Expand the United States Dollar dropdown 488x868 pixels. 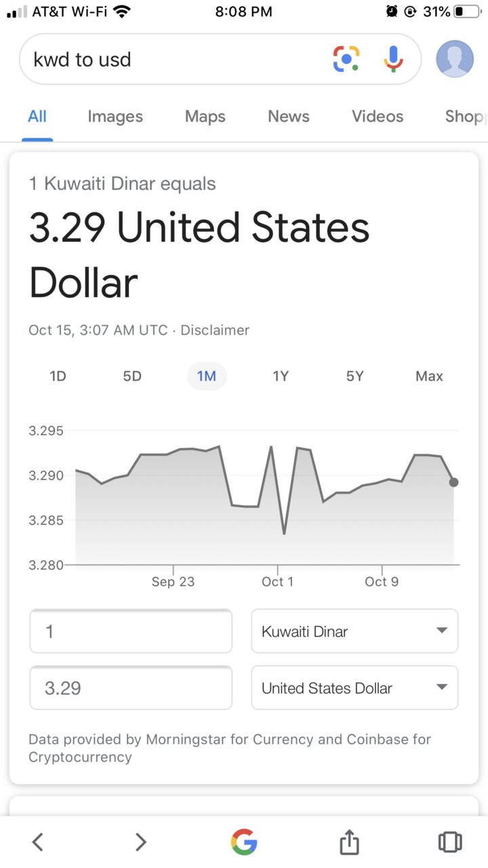[354, 688]
